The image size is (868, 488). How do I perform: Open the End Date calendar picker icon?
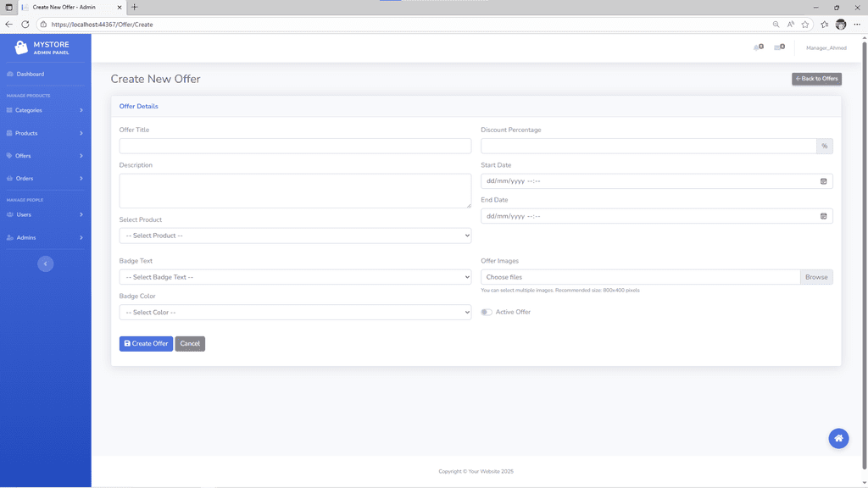pos(823,216)
